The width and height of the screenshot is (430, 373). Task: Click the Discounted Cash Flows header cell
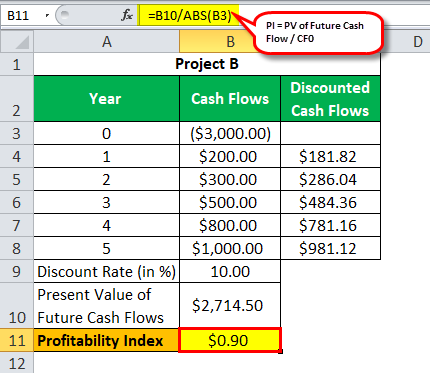(330, 99)
